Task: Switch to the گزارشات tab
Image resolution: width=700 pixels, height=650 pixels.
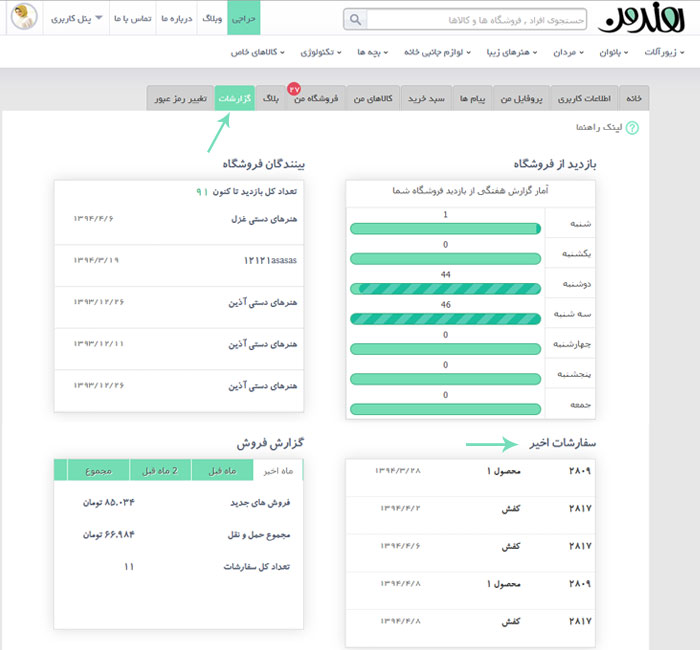Action: tap(235, 98)
